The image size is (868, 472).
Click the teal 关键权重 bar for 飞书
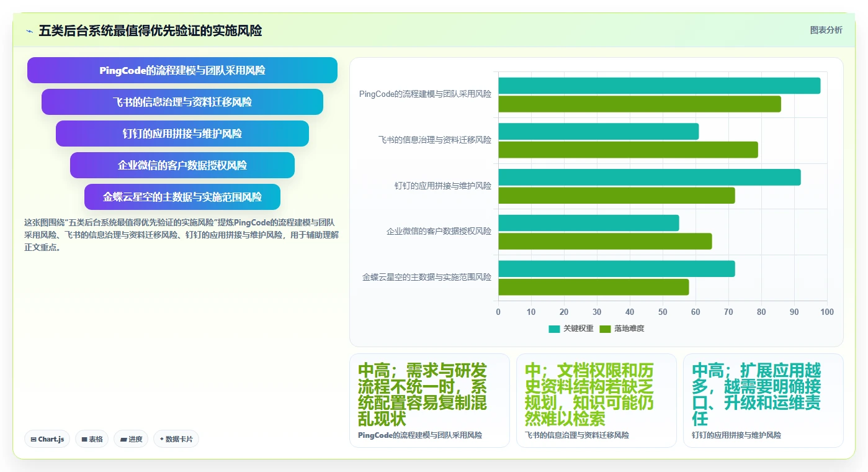599,131
